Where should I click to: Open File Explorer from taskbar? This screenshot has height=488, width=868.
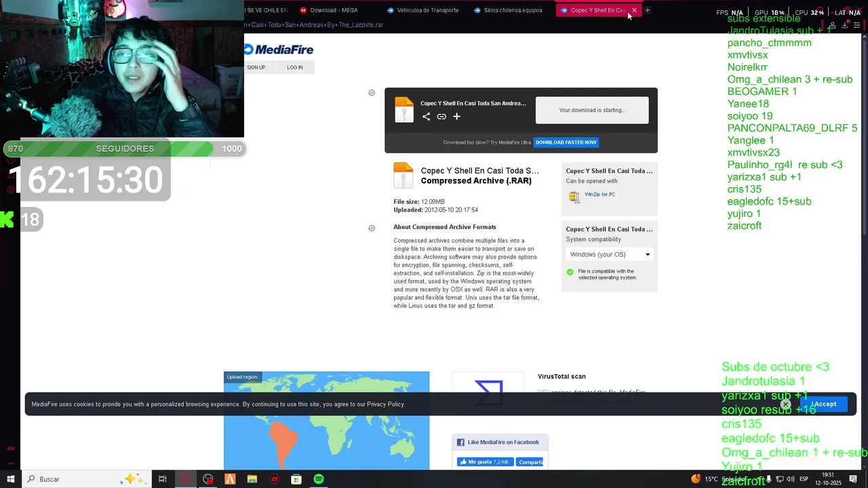pos(252,479)
